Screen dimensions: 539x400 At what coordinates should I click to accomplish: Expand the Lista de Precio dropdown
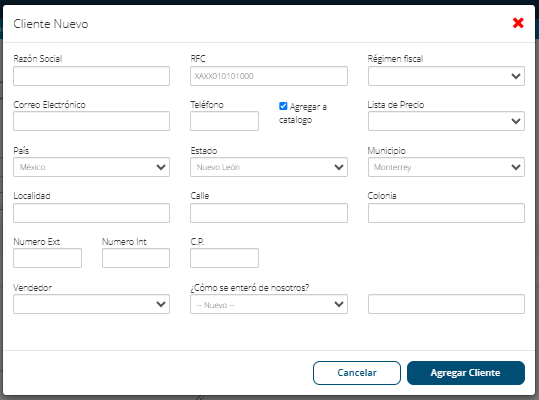[x=446, y=121]
